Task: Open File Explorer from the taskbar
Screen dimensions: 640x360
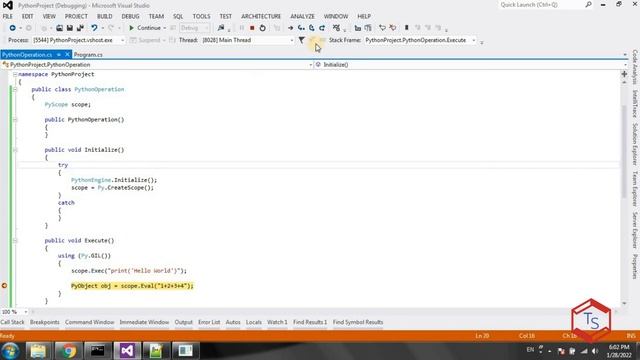Action: [38, 351]
